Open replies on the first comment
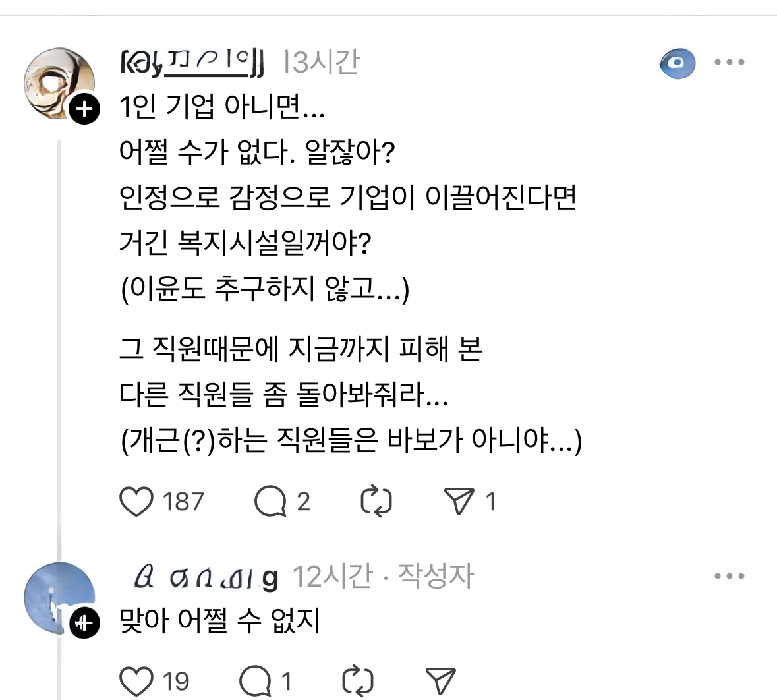The width and height of the screenshot is (777, 700). coord(270,502)
